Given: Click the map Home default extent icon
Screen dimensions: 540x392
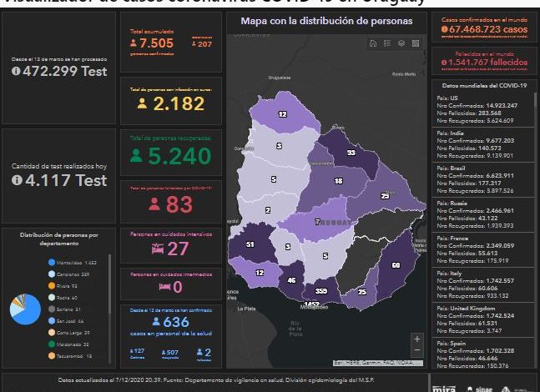Looking at the screenshot, I should tap(373, 43).
